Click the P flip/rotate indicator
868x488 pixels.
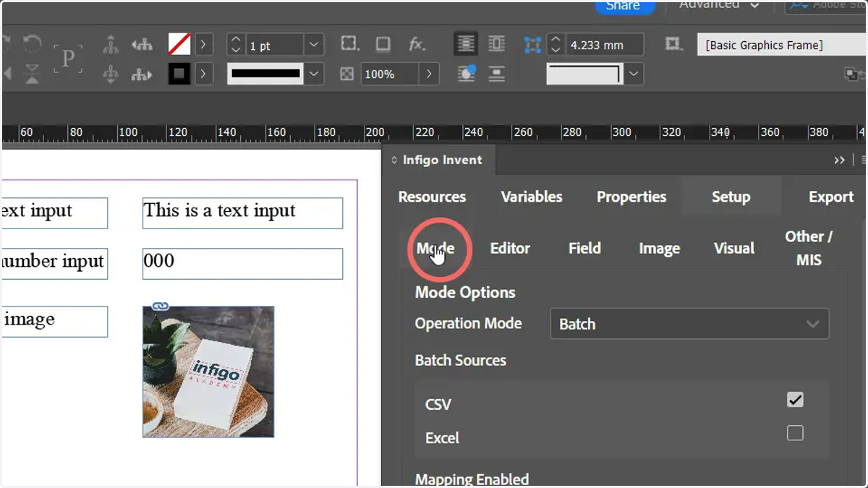[68, 59]
